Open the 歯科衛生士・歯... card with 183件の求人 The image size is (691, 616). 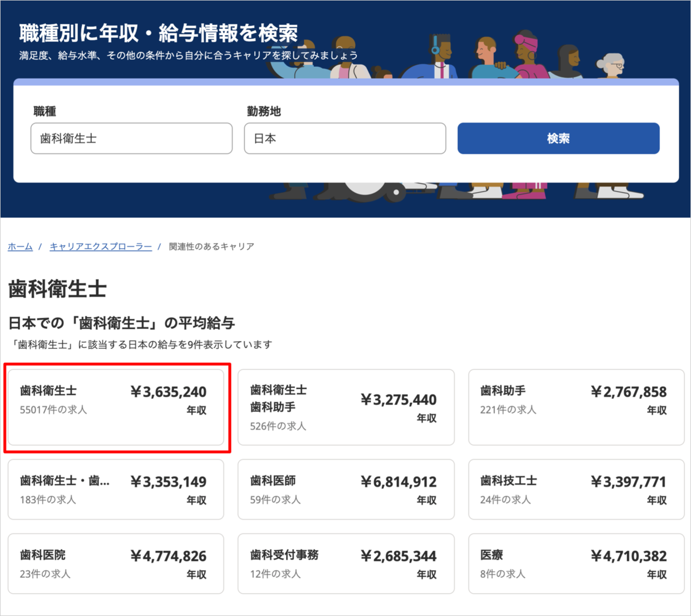[116, 490]
